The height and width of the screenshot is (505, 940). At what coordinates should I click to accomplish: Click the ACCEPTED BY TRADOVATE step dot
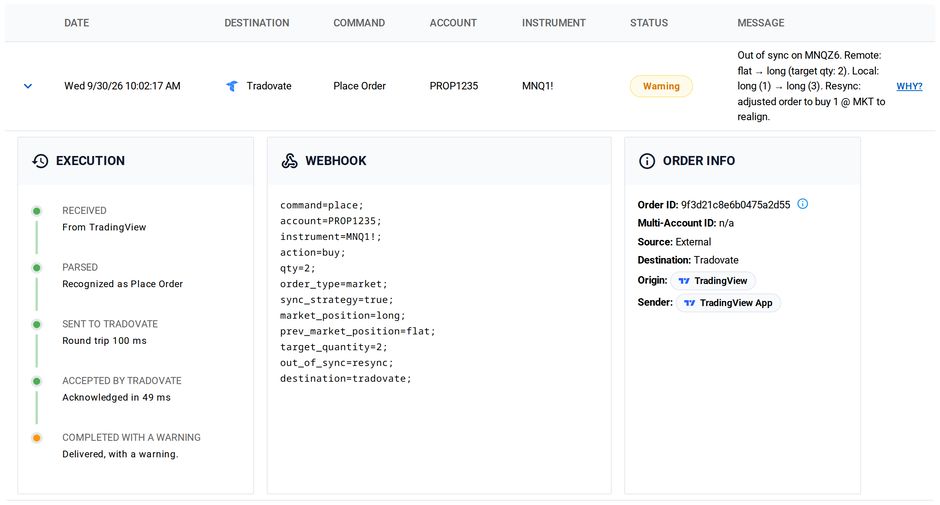37,381
